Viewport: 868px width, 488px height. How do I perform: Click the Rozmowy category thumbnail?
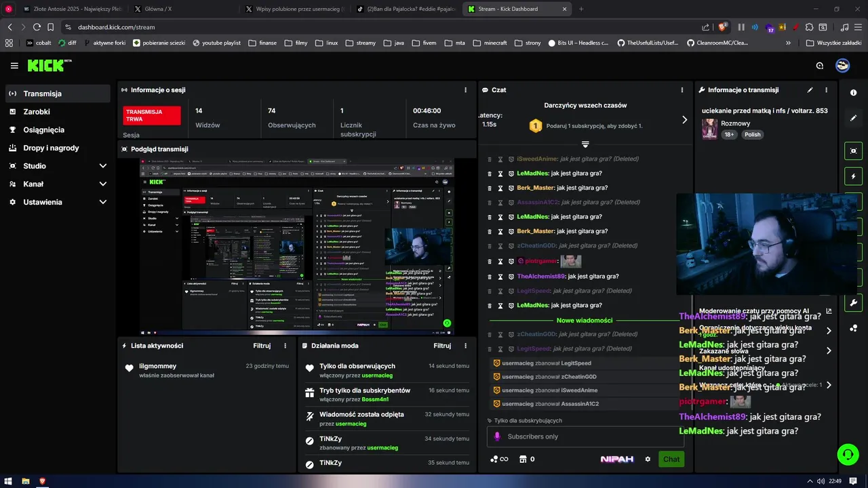(709, 129)
